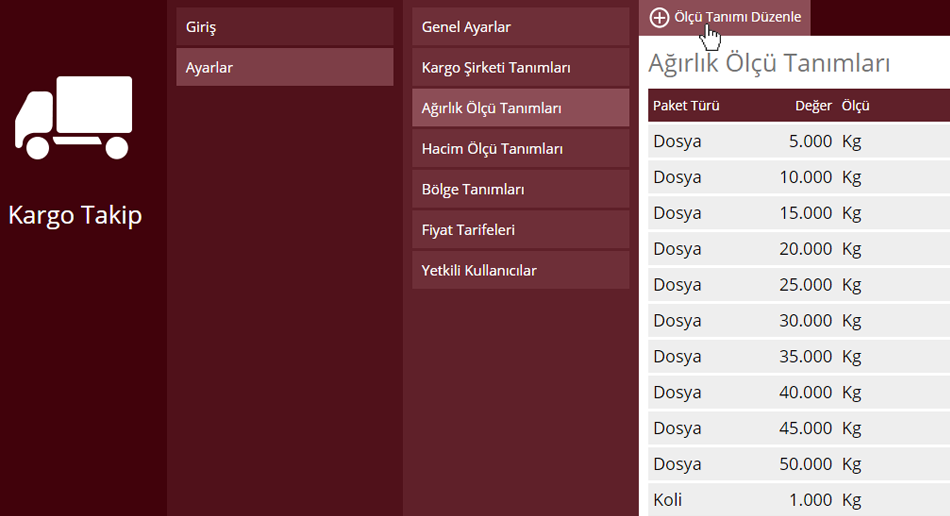Open Genel Ayarlar
This screenshot has height=516, width=950.
[x=520, y=27]
